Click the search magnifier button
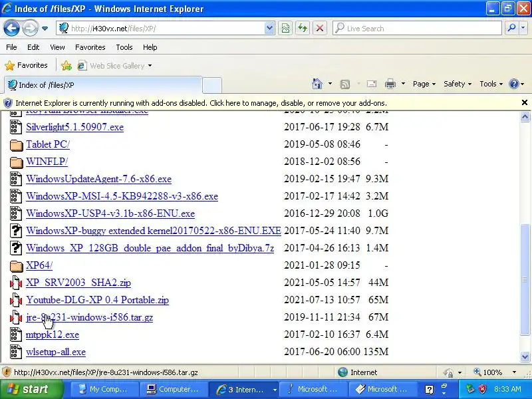Image resolution: width=532 pixels, height=399 pixels. pyautogui.click(x=511, y=28)
